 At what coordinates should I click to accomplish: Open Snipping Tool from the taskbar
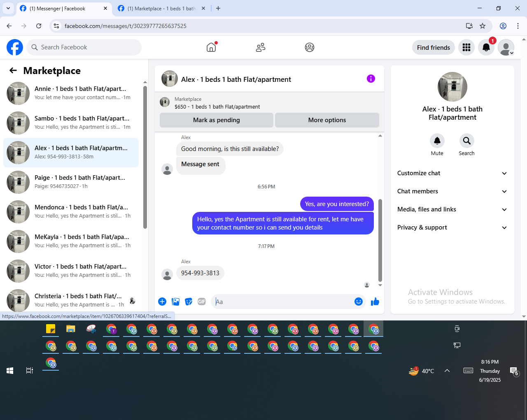pos(91,329)
